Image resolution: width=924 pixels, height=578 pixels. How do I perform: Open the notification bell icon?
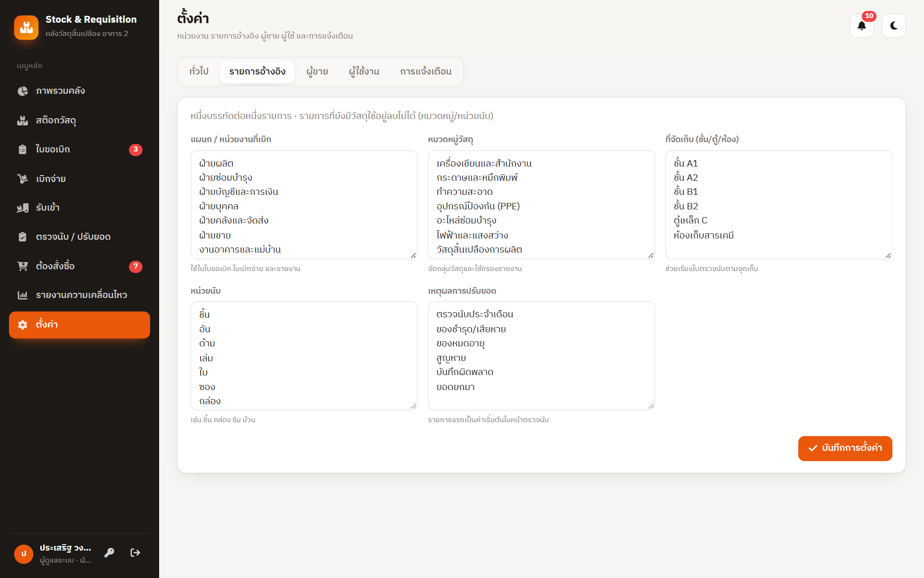coord(862,26)
